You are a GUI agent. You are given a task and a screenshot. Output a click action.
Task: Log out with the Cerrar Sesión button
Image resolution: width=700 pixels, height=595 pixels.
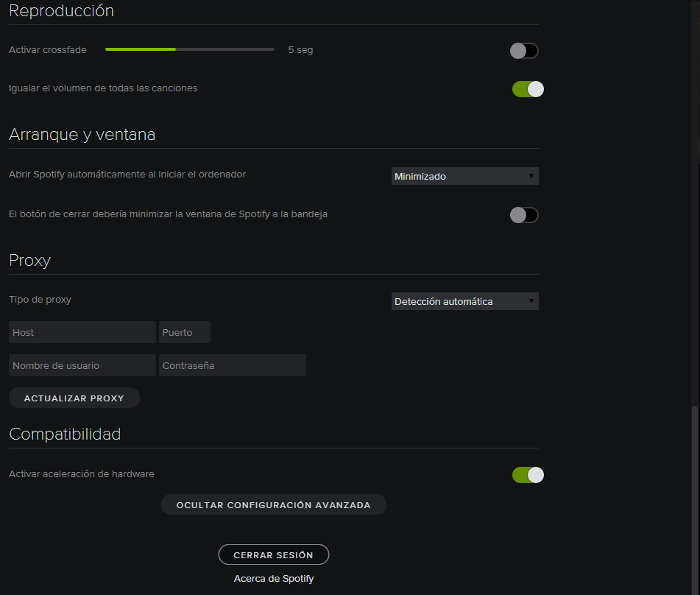(x=273, y=554)
